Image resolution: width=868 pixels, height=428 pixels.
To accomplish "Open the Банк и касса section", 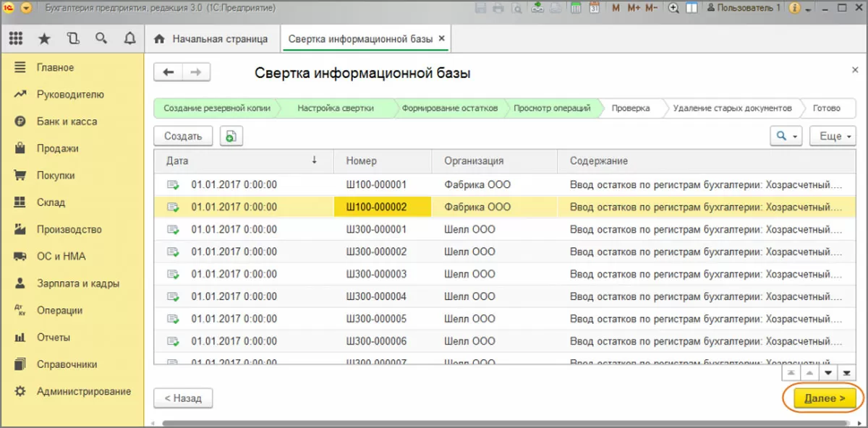I will 67,121.
